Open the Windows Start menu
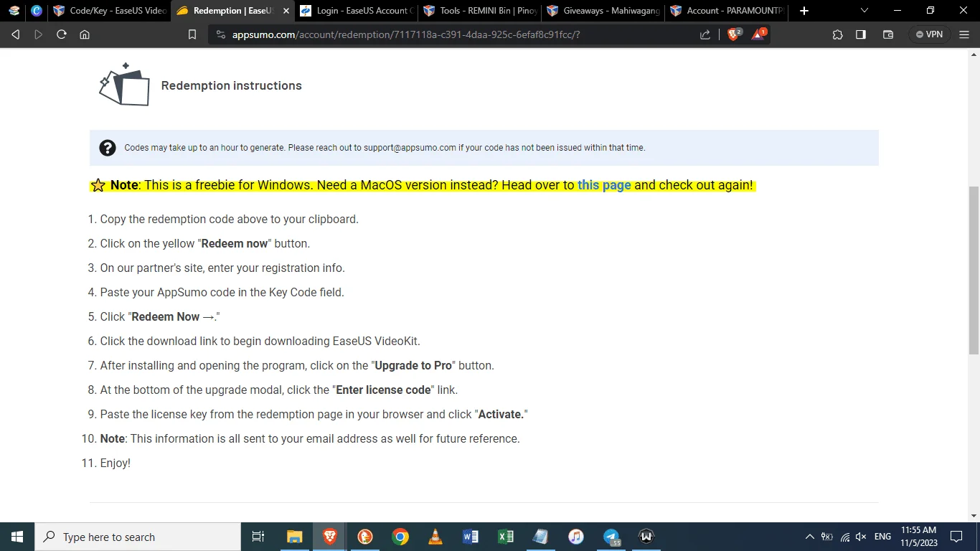The image size is (980, 551). click(17, 537)
